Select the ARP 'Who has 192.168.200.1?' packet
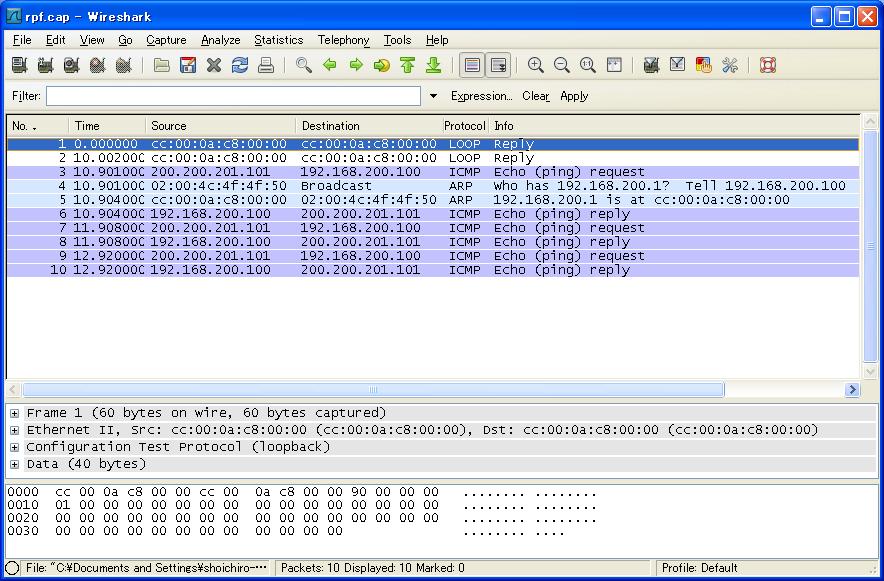 click(433, 186)
